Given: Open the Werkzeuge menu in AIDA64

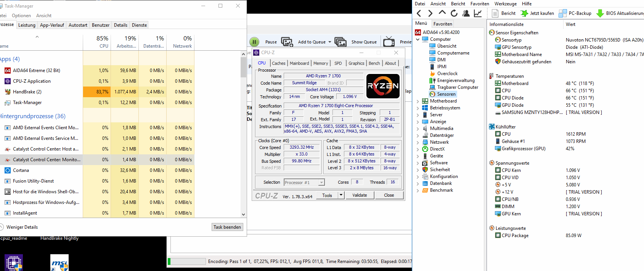Looking at the screenshot, I should 506,4.
